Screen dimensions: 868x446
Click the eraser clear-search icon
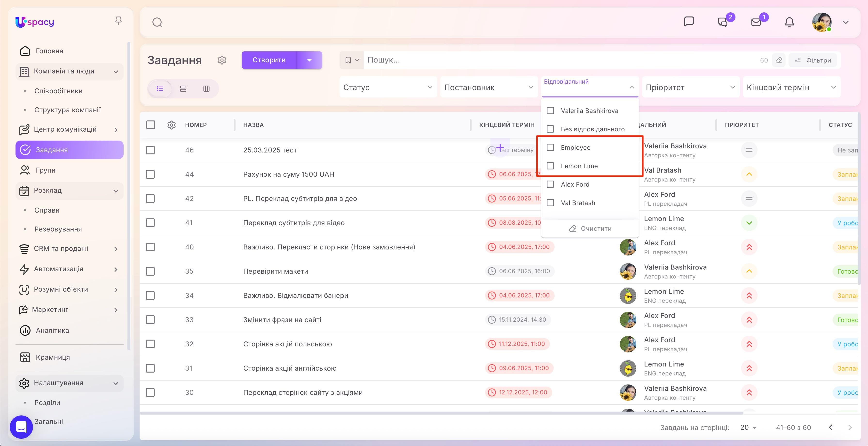tap(779, 60)
